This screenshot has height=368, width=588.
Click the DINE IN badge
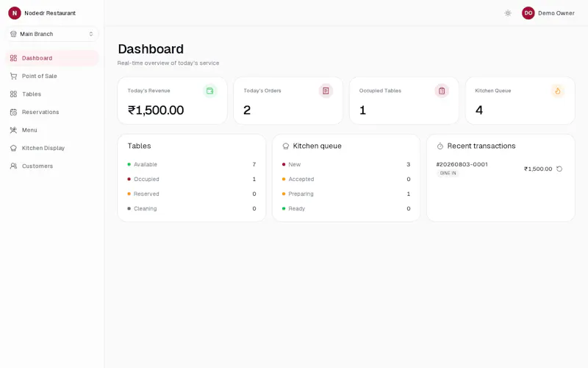pos(448,173)
